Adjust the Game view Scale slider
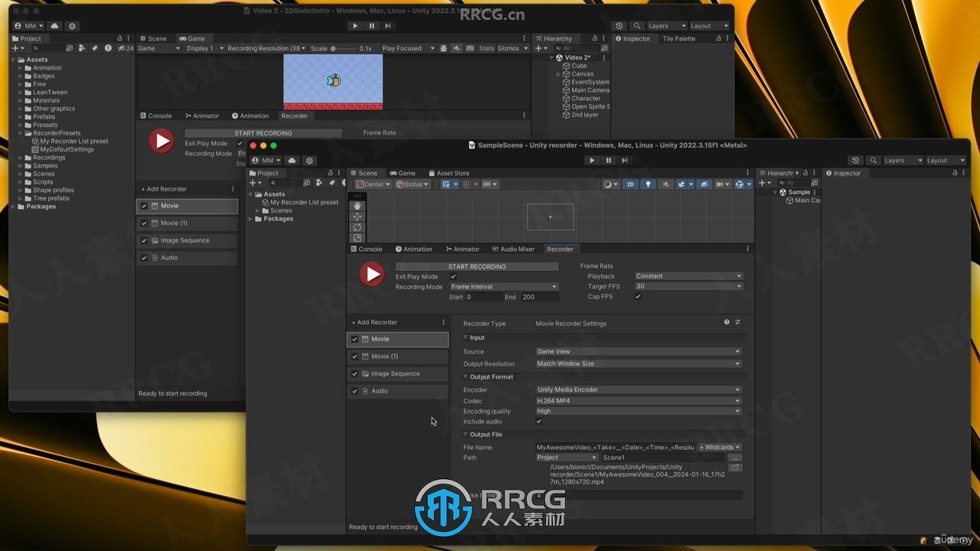This screenshot has height=551, width=980. (x=343, y=48)
